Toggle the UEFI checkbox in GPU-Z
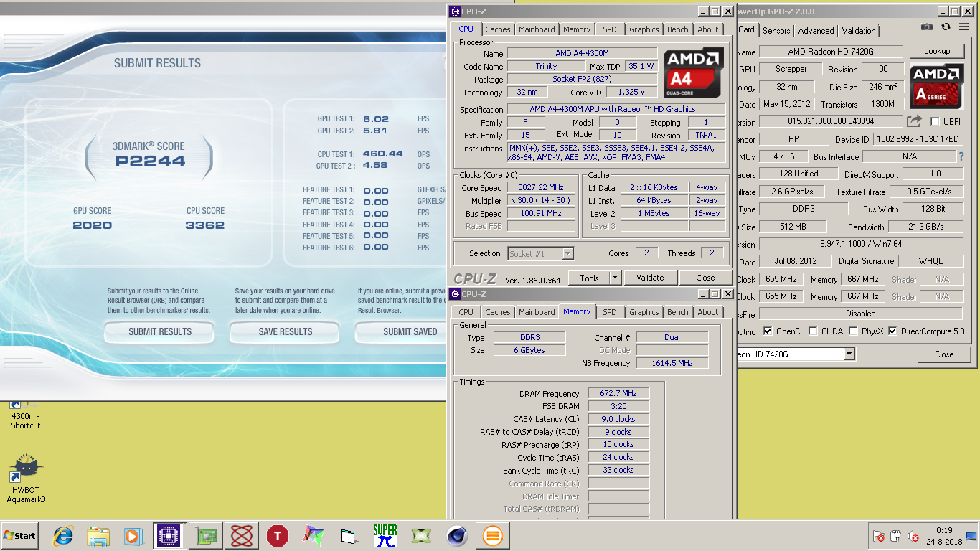Screen dimensions: 980x551 point(935,121)
